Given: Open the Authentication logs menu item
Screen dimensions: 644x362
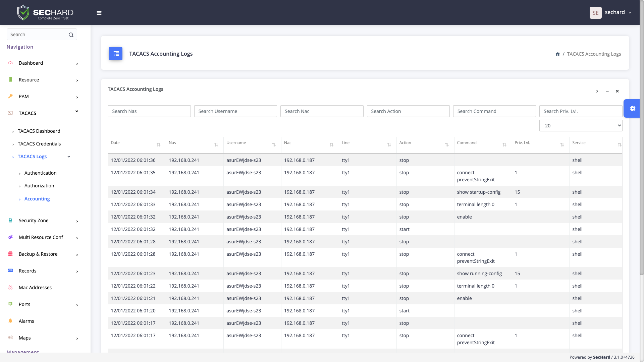Looking at the screenshot, I should [x=40, y=173].
